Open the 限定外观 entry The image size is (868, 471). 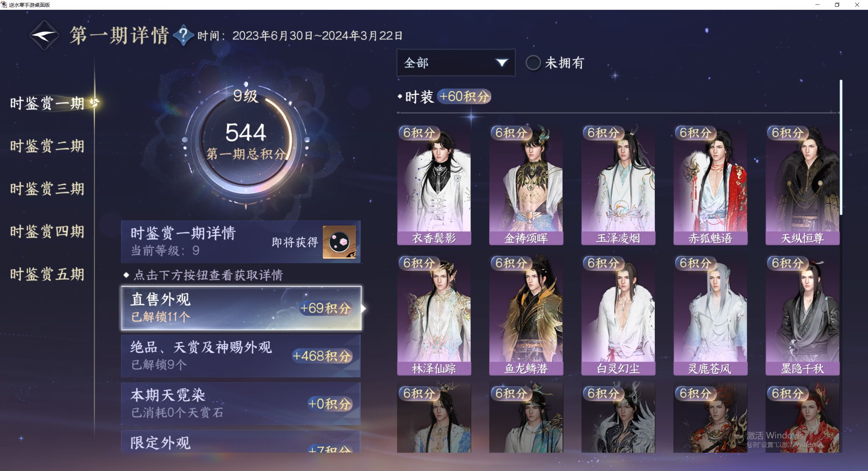point(241,442)
